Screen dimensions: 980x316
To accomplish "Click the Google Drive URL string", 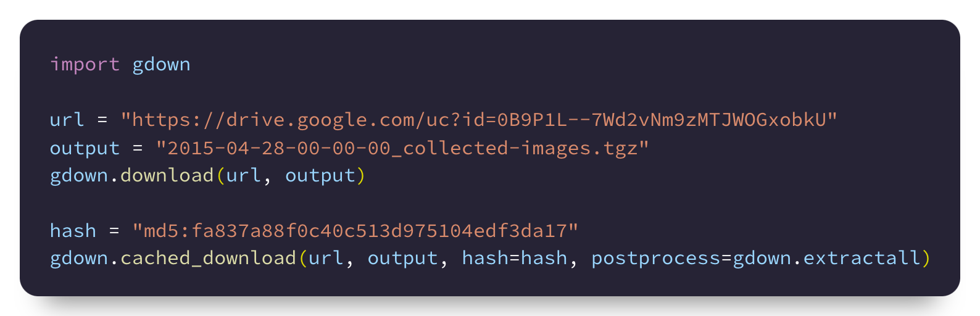I will click(479, 119).
